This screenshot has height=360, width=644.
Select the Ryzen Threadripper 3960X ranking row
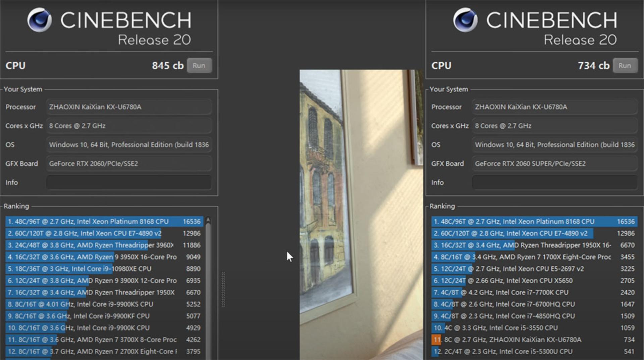(104, 245)
